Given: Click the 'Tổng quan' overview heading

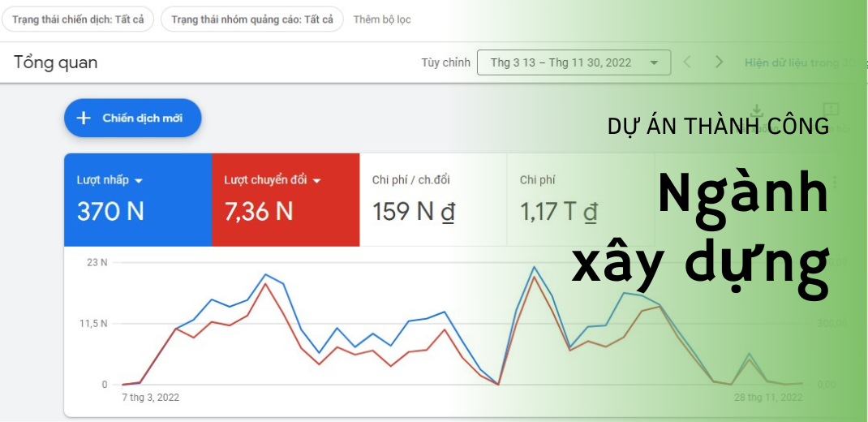Looking at the screenshot, I should point(55,62).
